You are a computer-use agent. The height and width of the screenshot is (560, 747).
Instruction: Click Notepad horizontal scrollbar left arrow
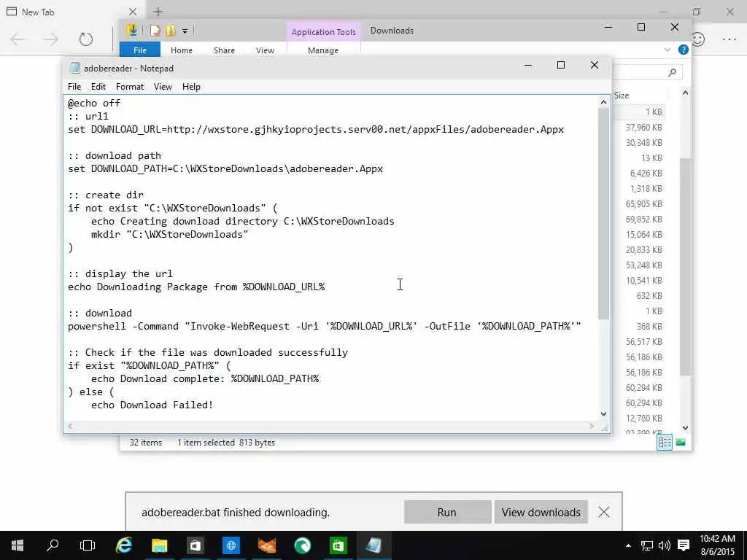[x=70, y=426]
